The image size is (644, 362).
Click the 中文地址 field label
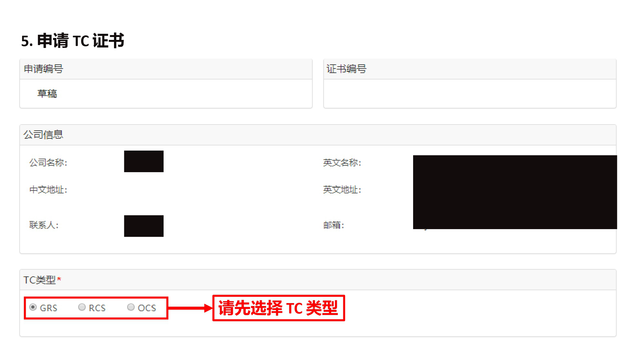[x=48, y=190]
